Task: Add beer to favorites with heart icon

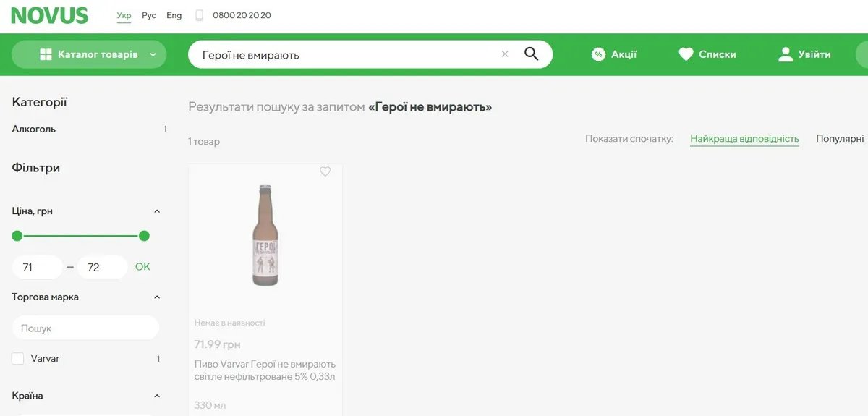Action: tap(325, 171)
